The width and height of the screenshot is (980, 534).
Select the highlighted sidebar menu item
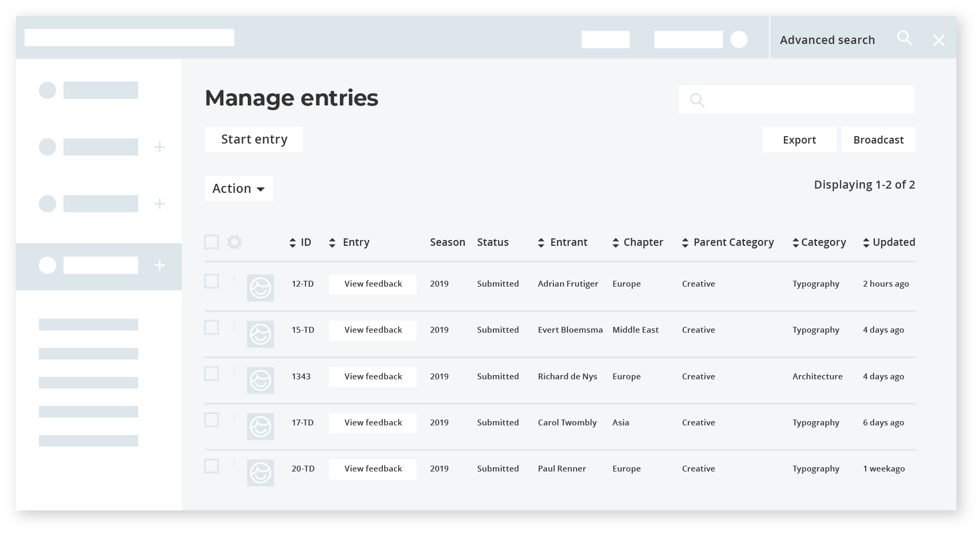(100, 266)
